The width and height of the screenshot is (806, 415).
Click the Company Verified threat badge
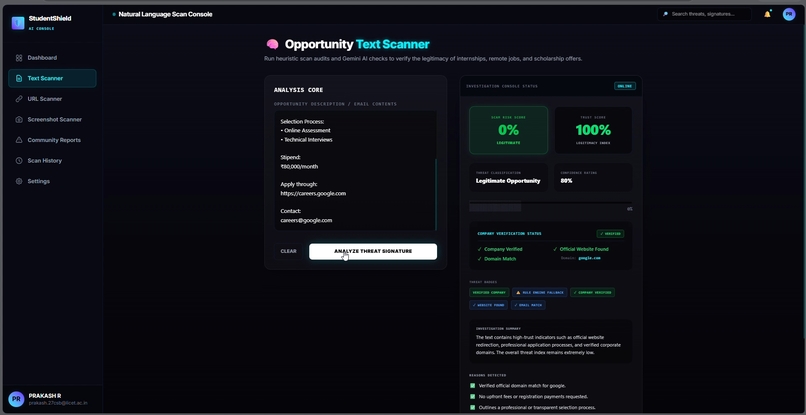(592, 292)
